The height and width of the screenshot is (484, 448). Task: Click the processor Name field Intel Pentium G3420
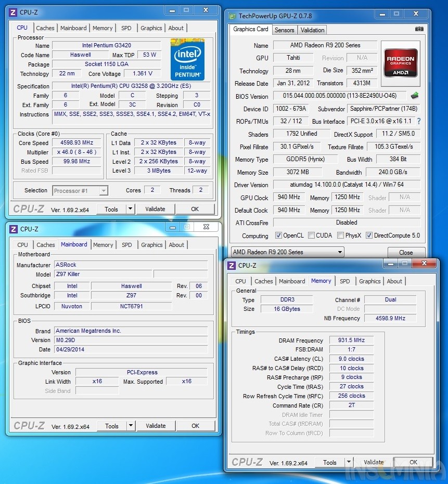pyautogui.click(x=107, y=45)
